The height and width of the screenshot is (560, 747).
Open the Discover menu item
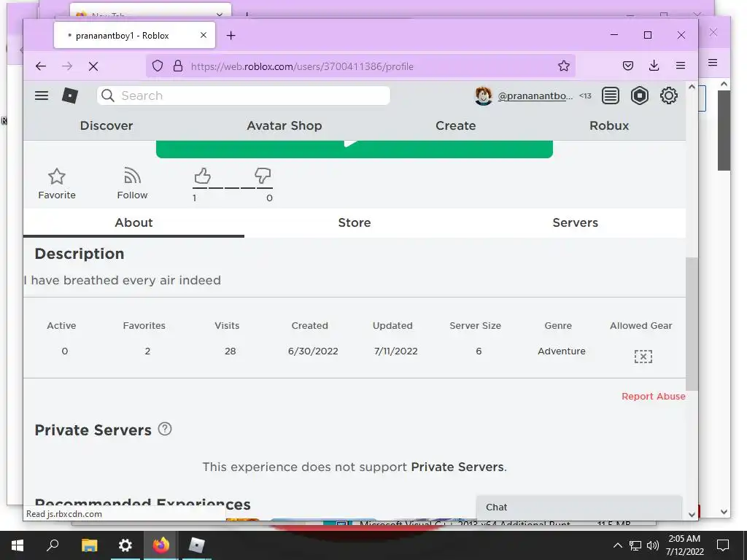pos(107,125)
